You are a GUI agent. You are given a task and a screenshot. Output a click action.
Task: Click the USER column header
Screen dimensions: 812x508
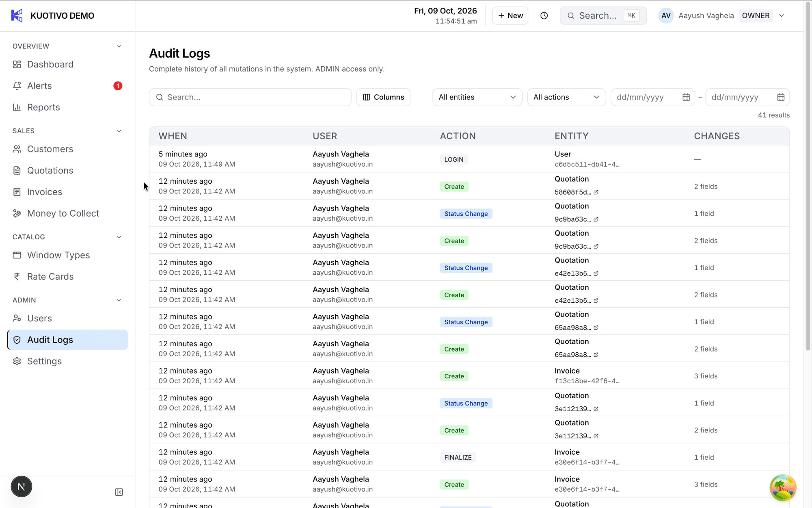pos(325,136)
